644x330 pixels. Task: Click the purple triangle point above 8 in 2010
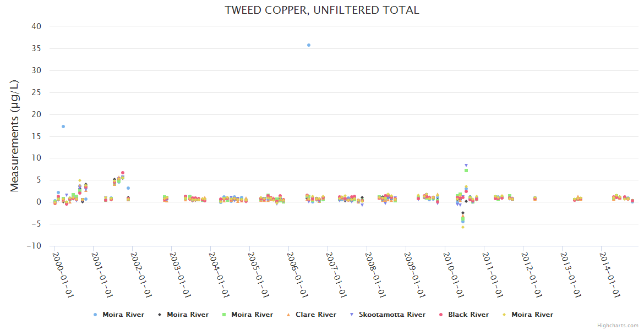coord(466,165)
